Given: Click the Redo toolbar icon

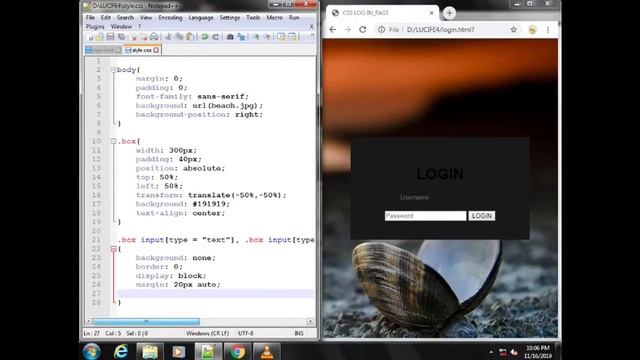Looking at the screenshot, I should 216,37.
